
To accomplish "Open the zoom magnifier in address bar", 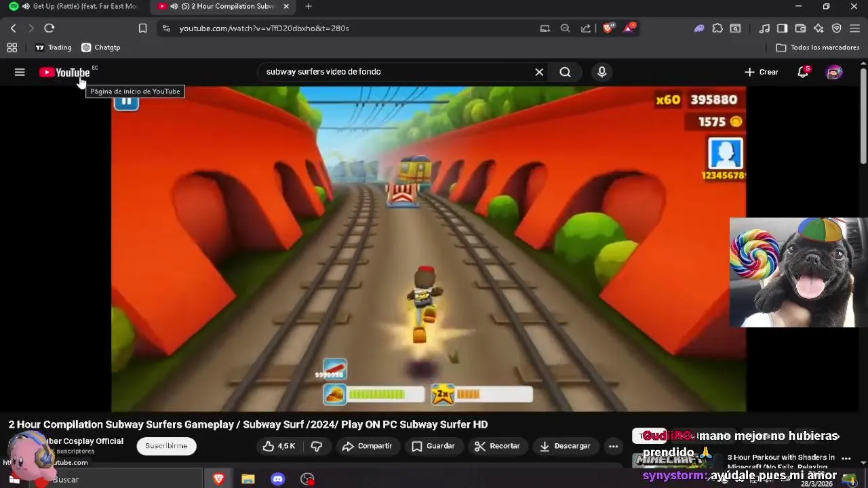I will [x=565, y=28].
